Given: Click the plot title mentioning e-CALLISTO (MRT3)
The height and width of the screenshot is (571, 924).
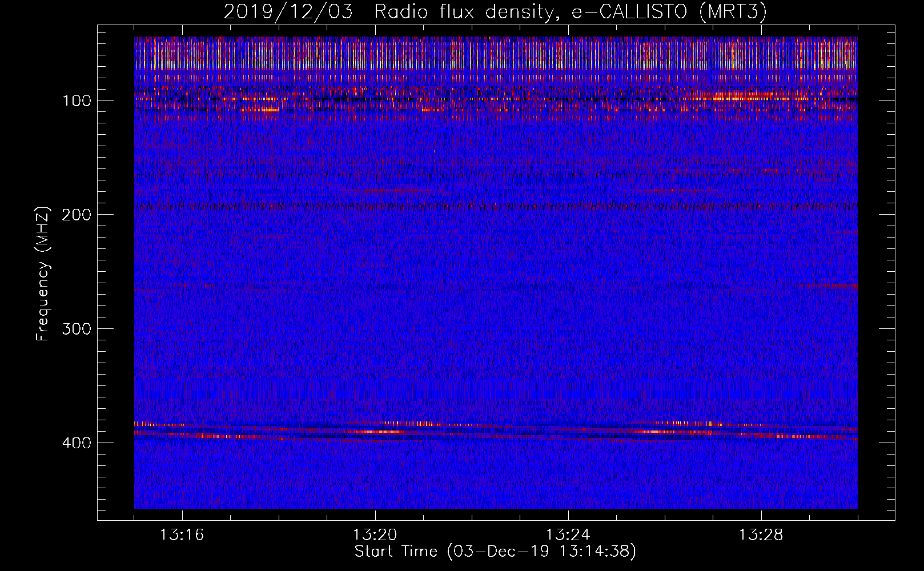Looking at the screenshot, I should [x=495, y=11].
